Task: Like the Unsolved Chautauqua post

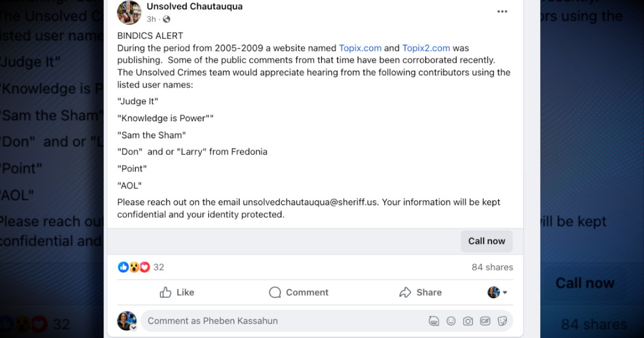Action: [177, 292]
